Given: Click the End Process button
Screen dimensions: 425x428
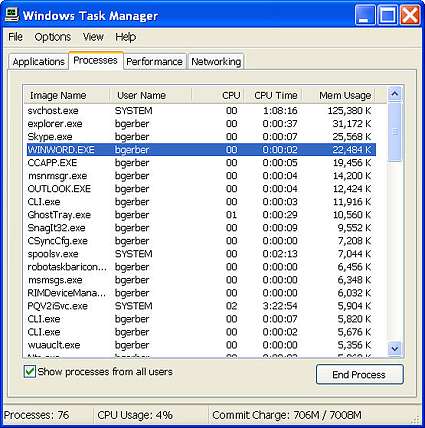Looking at the screenshot, I should (x=359, y=374).
